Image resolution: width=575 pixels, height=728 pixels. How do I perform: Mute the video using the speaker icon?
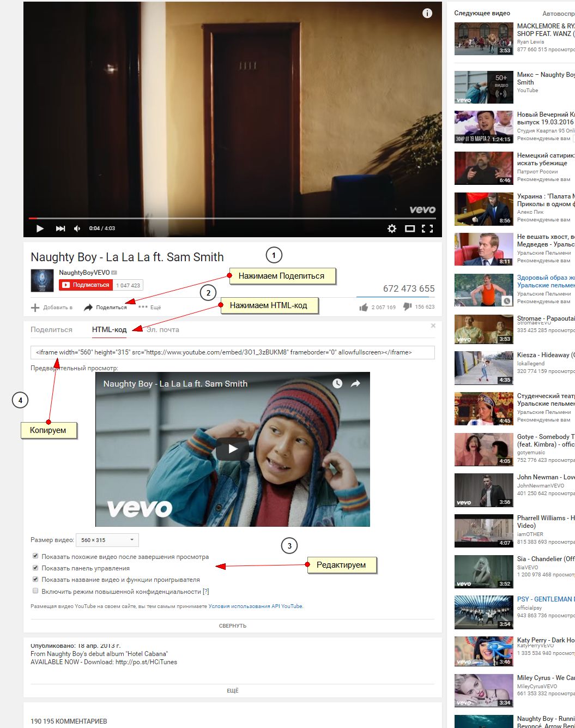[x=77, y=228]
